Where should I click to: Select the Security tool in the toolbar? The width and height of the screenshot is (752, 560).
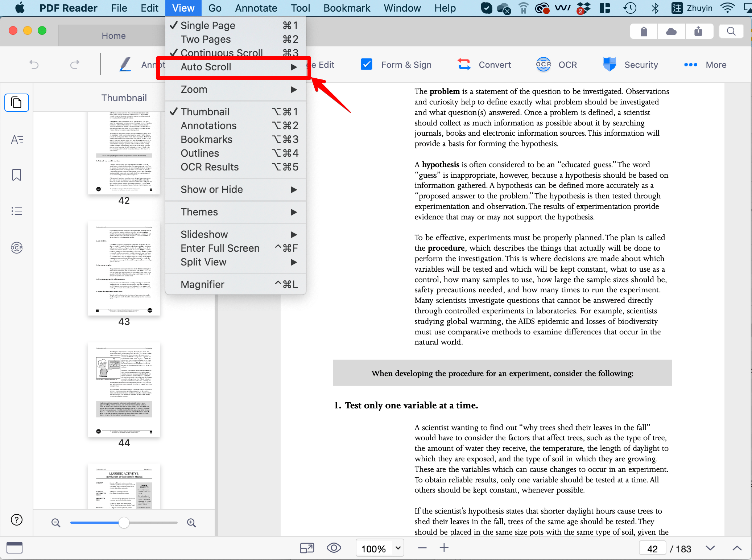(x=631, y=65)
